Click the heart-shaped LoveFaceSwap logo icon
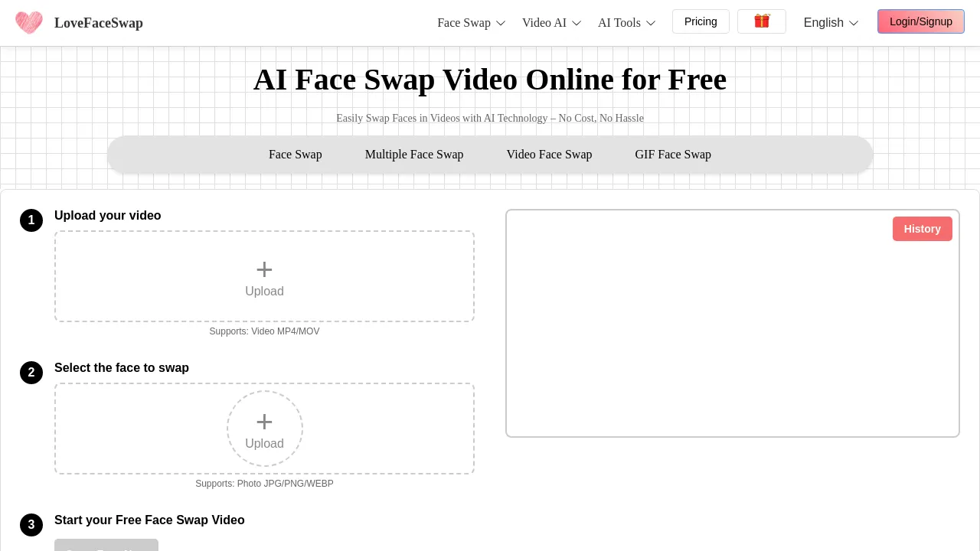980x551 pixels. coord(29,22)
